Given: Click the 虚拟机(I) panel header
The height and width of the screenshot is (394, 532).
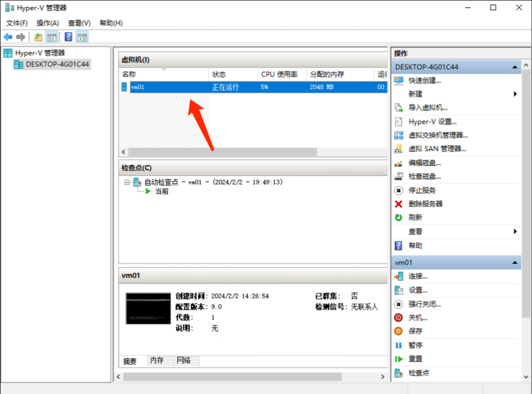Looking at the screenshot, I should click(x=253, y=60).
